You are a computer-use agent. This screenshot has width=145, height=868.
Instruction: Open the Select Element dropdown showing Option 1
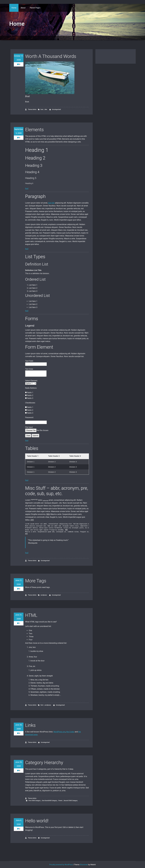pos(31,383)
